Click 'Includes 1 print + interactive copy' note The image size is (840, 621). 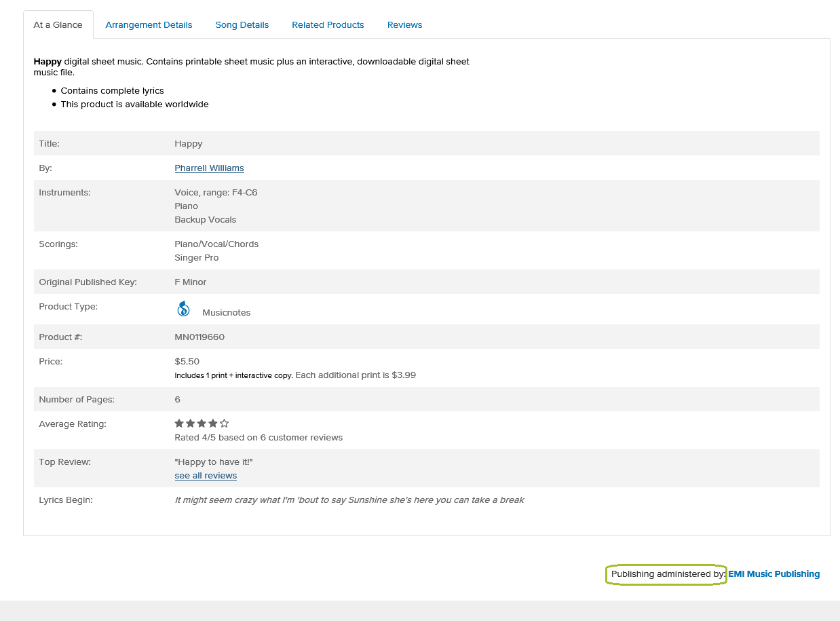234,375
